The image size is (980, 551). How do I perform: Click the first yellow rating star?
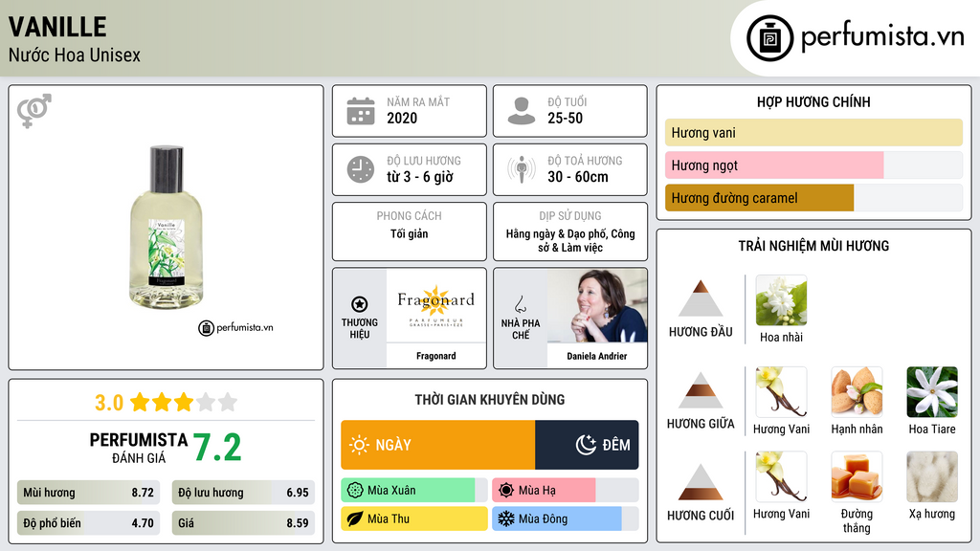pyautogui.click(x=140, y=402)
